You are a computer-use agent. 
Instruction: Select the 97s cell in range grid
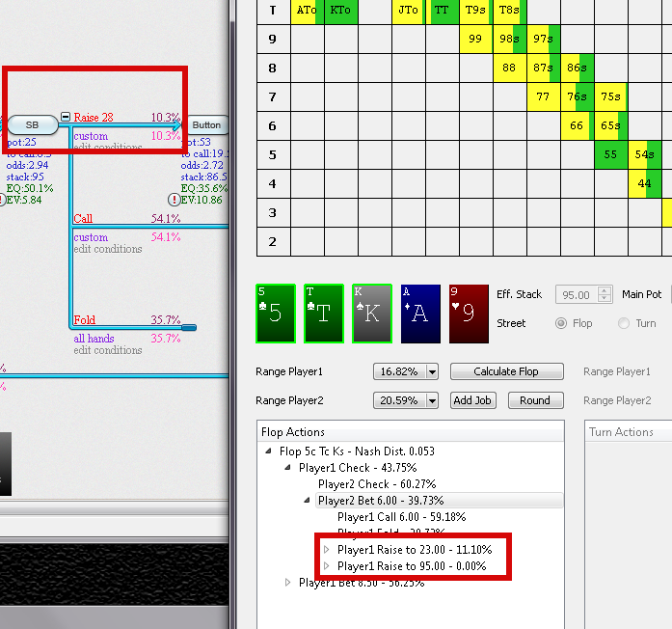point(544,39)
